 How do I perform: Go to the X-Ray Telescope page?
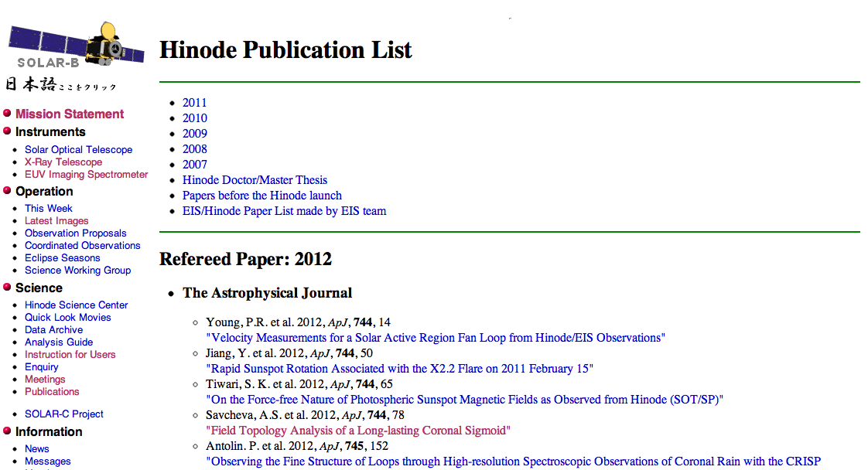(x=63, y=162)
